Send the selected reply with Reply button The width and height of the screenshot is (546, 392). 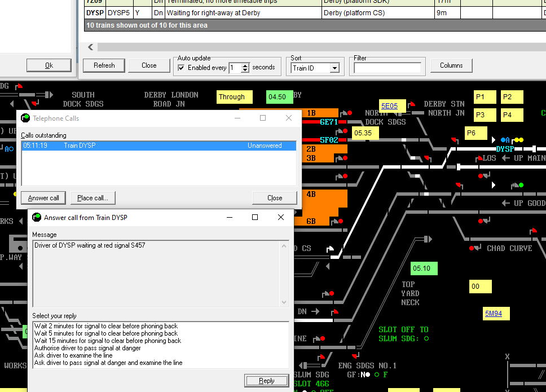pos(267,381)
